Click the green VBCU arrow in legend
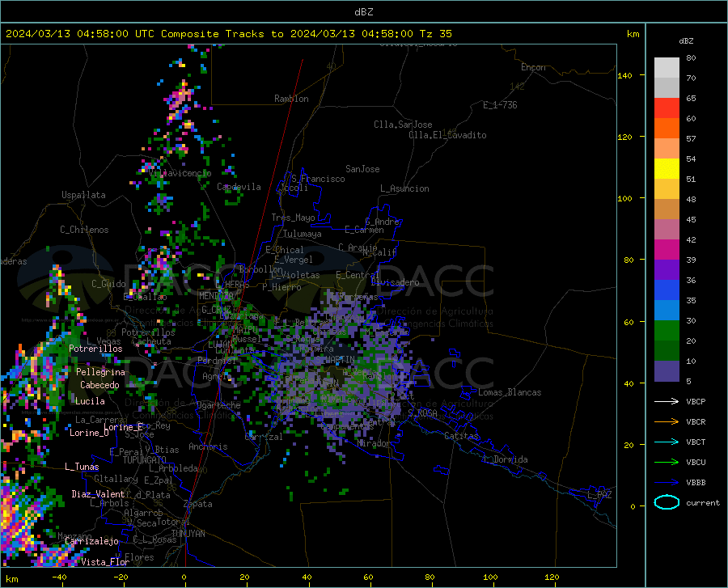 click(667, 463)
